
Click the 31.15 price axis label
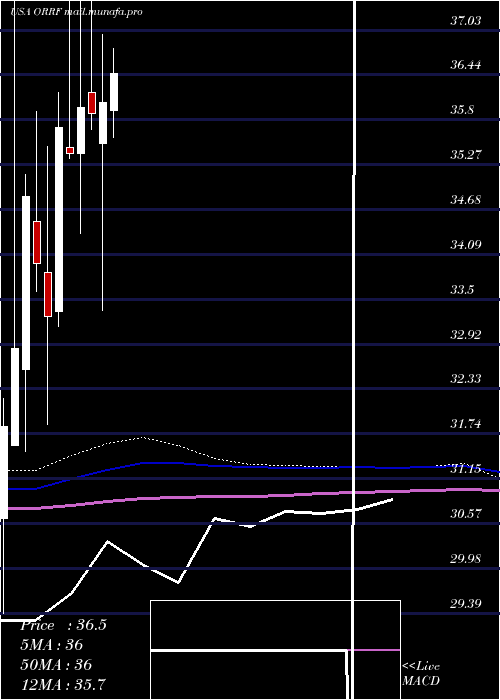pos(466,469)
